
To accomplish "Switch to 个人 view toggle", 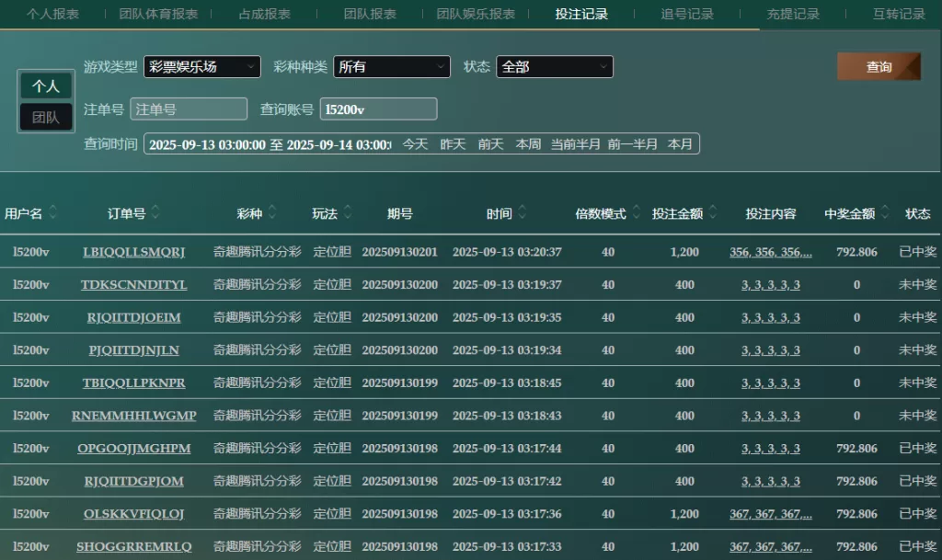I will (46, 86).
